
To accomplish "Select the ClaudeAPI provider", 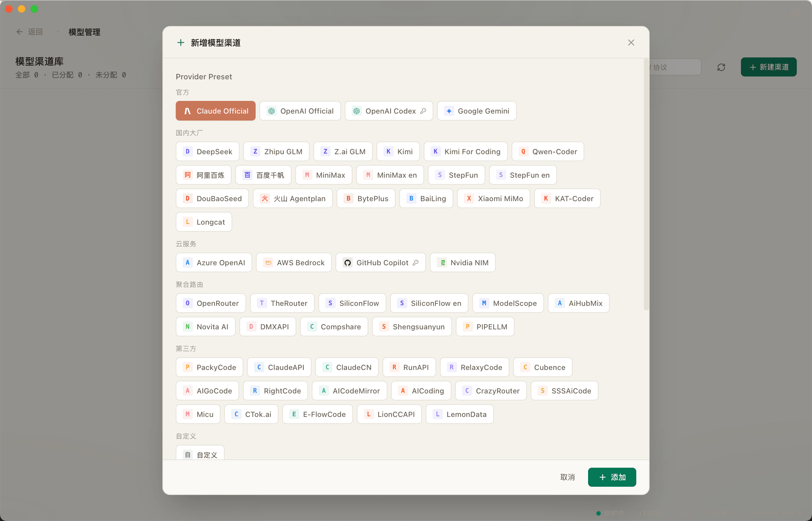I will (x=279, y=367).
